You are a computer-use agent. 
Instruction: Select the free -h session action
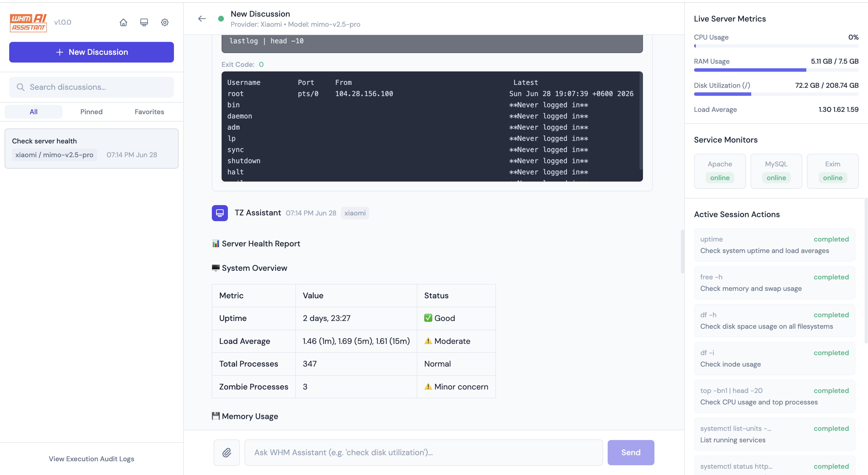tap(774, 283)
